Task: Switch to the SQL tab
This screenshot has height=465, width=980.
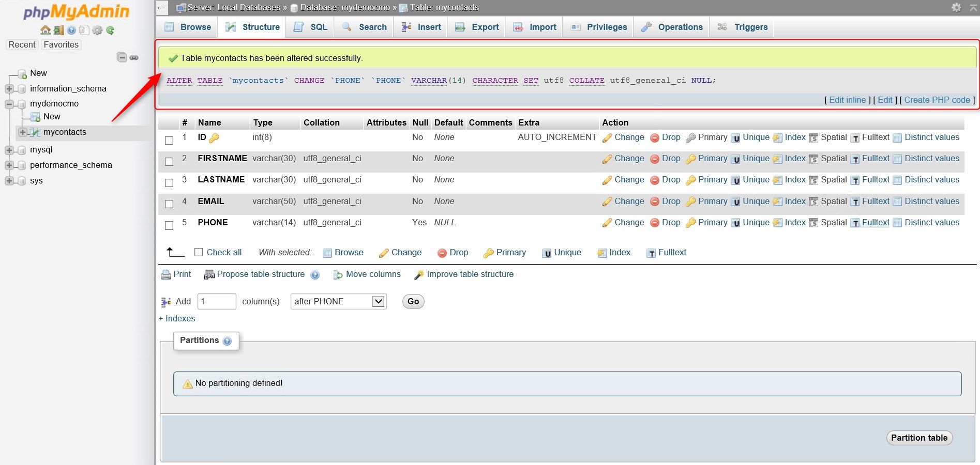Action: click(x=309, y=27)
